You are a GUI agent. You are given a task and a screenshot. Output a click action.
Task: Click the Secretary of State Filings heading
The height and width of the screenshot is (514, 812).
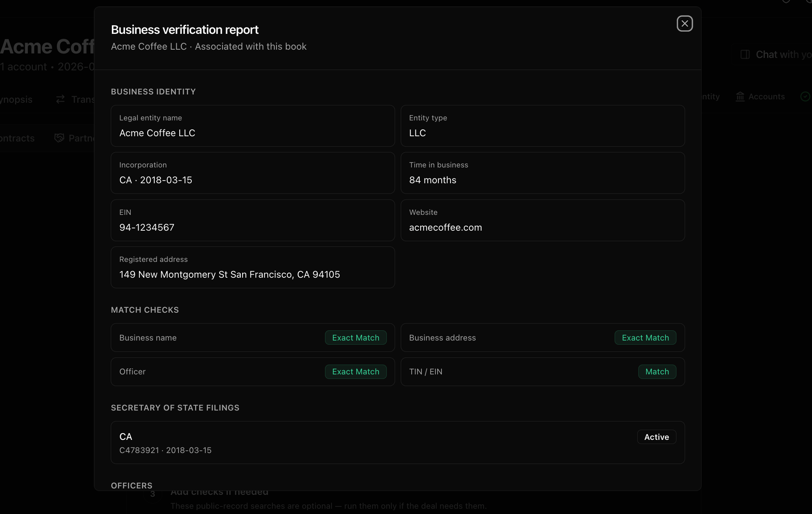(175, 408)
